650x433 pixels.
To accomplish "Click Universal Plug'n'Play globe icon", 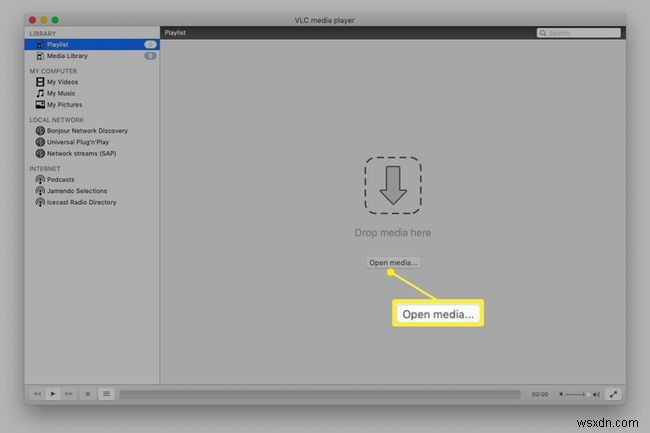I will [x=40, y=142].
